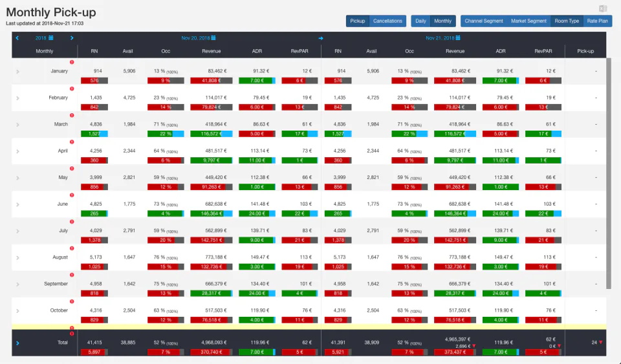Switch to Cancellations view
Viewport: 621px width, 364px height.
[387, 21]
